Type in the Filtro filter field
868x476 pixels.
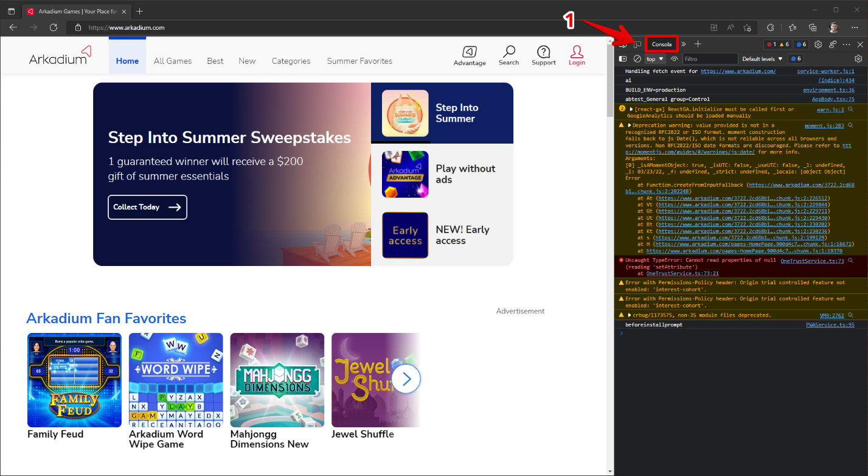click(710, 59)
